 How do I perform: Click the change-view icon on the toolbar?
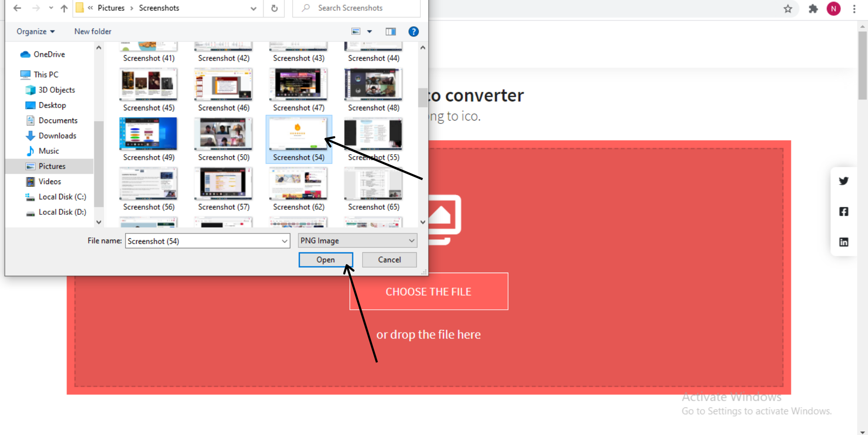pyautogui.click(x=355, y=31)
